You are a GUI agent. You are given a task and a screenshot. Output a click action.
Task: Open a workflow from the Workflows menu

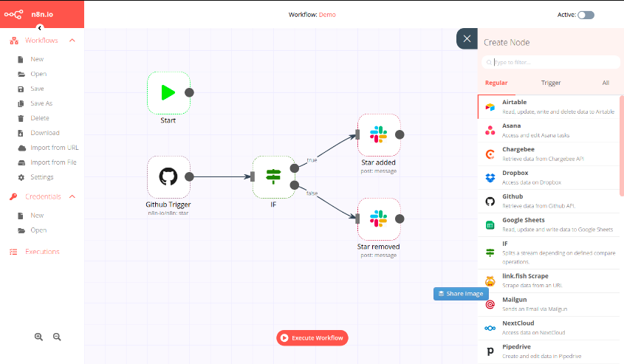point(38,74)
